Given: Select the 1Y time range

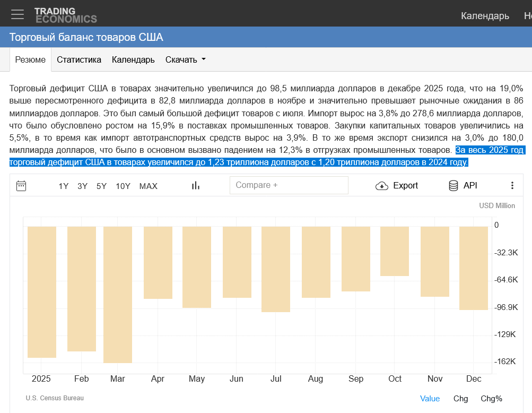Looking at the screenshot, I should pyautogui.click(x=64, y=186).
